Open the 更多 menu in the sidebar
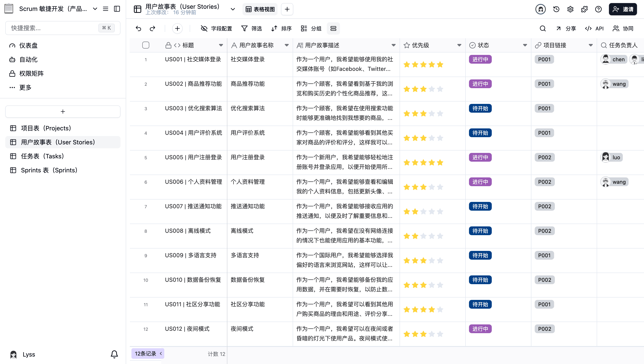The height and width of the screenshot is (364, 644). 25,87
